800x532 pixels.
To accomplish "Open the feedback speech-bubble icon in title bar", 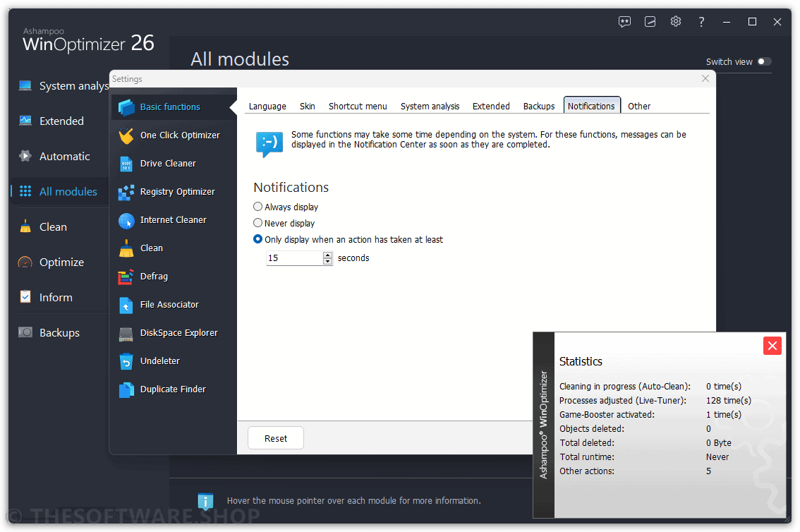I will 624,21.
